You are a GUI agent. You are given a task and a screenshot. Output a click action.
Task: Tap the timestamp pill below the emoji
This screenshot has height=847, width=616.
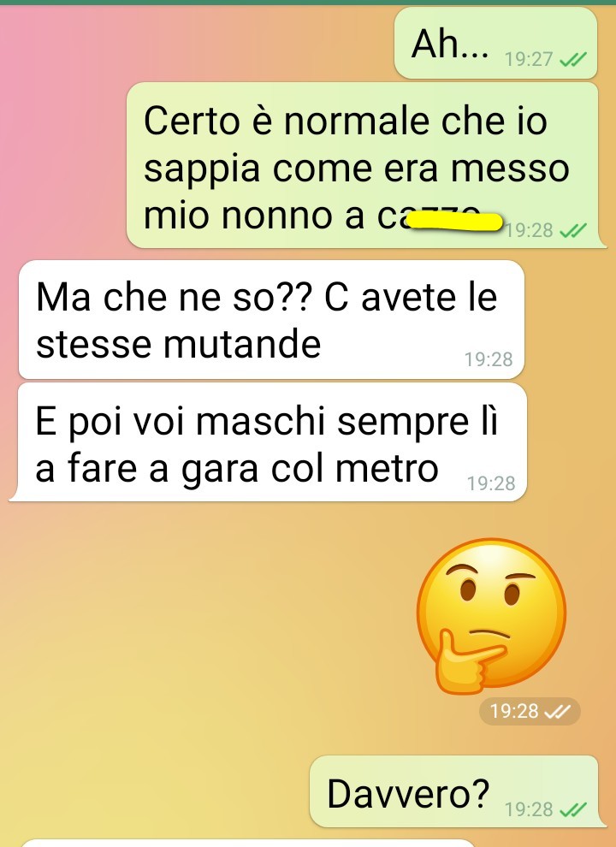[x=530, y=712]
